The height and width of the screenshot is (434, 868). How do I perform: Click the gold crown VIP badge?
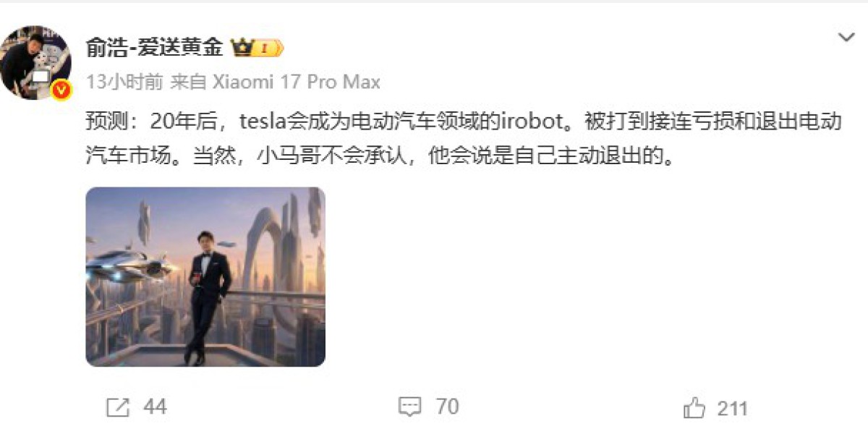pos(242,48)
